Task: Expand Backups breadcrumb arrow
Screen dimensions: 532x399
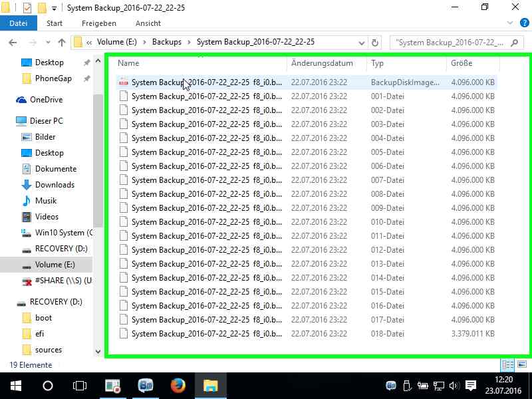Action: [x=189, y=43]
